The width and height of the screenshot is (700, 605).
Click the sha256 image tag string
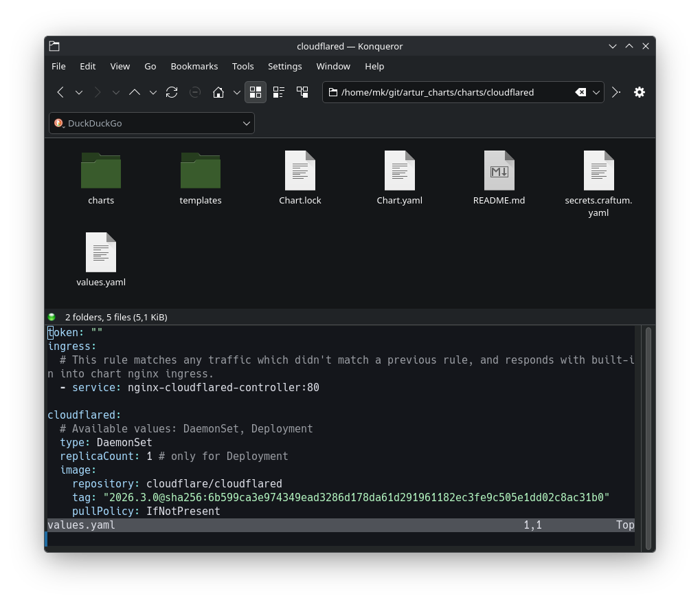(357, 498)
